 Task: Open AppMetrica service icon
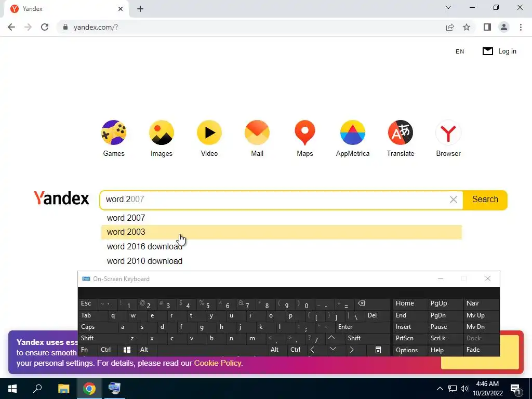353,132
